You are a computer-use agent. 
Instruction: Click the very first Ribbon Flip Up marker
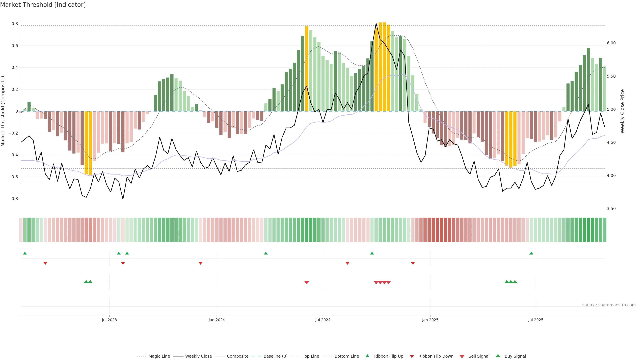point(25,253)
